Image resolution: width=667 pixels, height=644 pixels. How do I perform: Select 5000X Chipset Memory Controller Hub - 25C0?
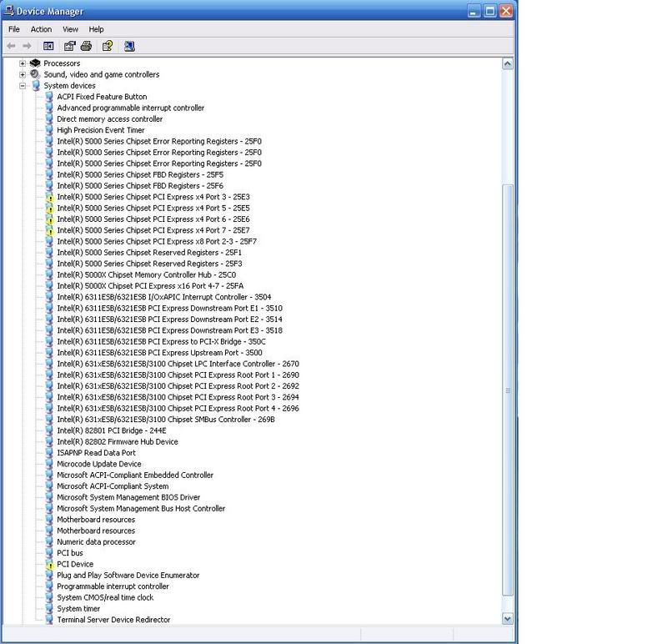(x=147, y=275)
